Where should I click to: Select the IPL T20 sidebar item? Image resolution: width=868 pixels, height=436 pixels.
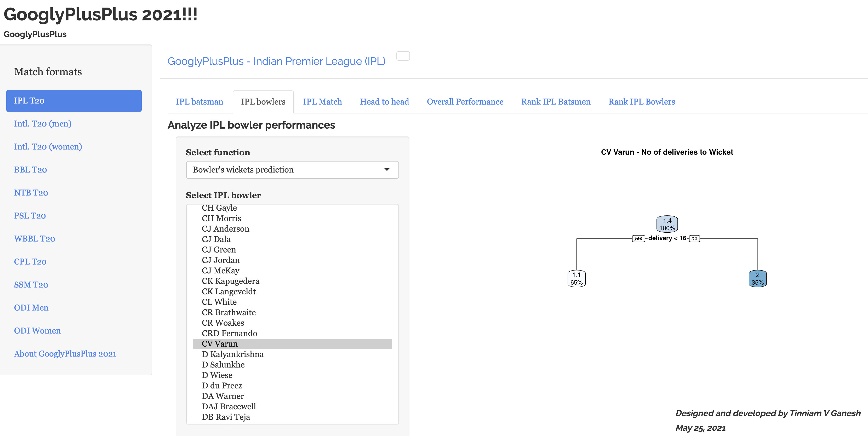(74, 101)
